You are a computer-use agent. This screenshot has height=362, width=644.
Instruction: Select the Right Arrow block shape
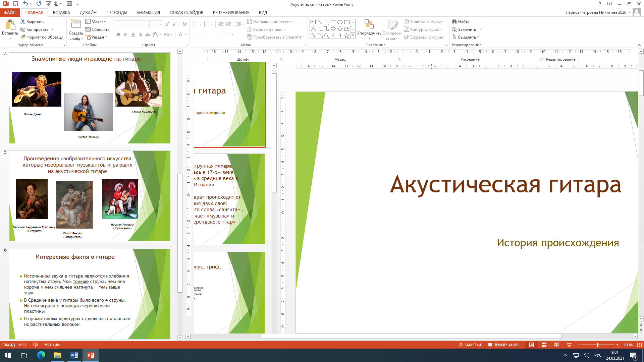333,29
